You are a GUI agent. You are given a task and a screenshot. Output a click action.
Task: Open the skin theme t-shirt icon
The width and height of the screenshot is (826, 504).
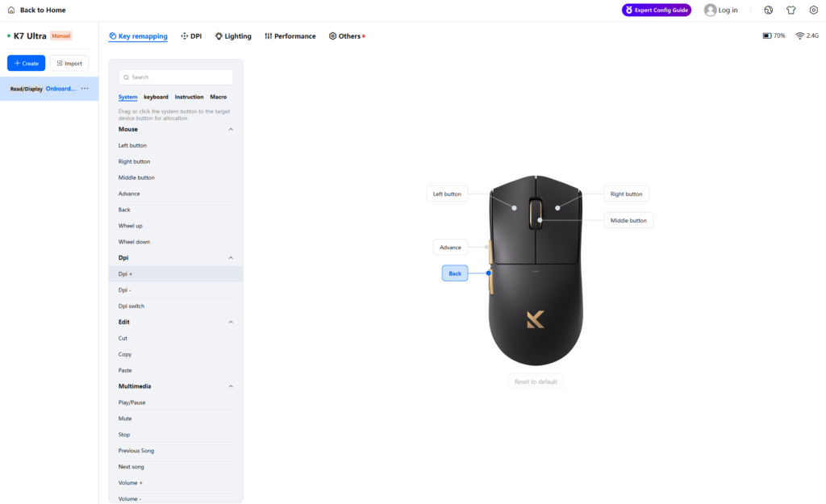pyautogui.click(x=791, y=10)
